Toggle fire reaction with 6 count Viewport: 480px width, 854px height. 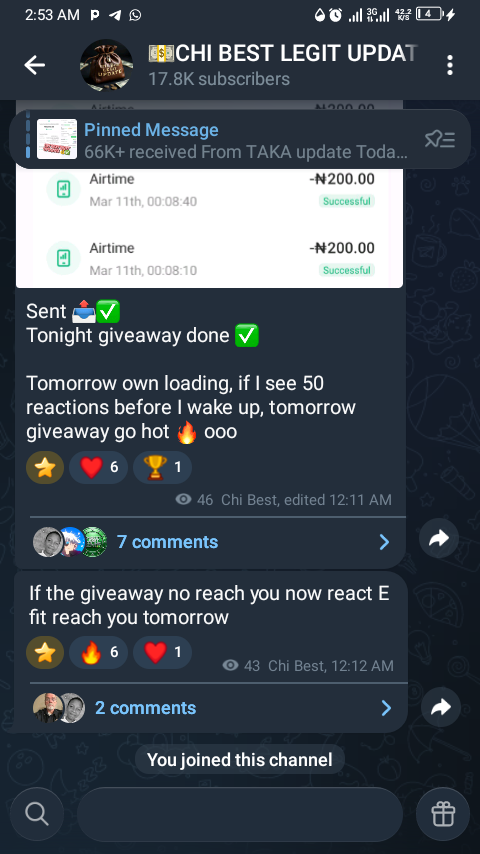pos(98,652)
